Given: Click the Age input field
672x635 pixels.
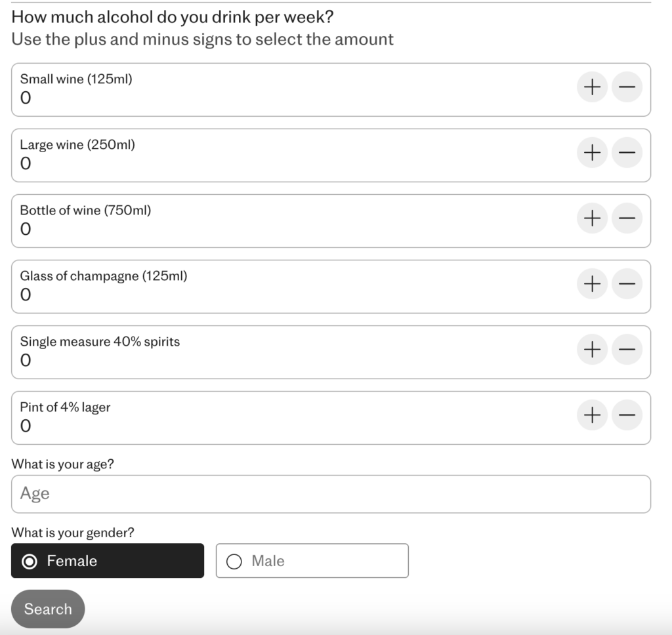Looking at the screenshot, I should coord(331,494).
